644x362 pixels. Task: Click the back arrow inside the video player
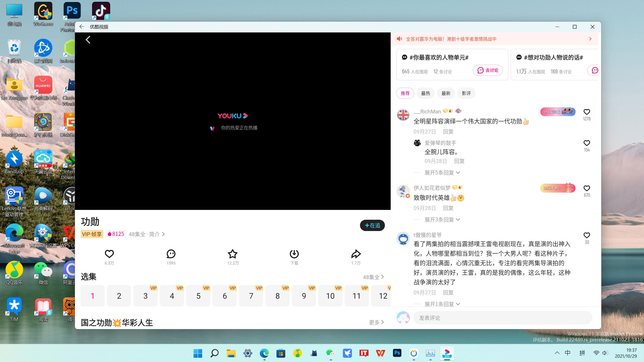coord(88,39)
